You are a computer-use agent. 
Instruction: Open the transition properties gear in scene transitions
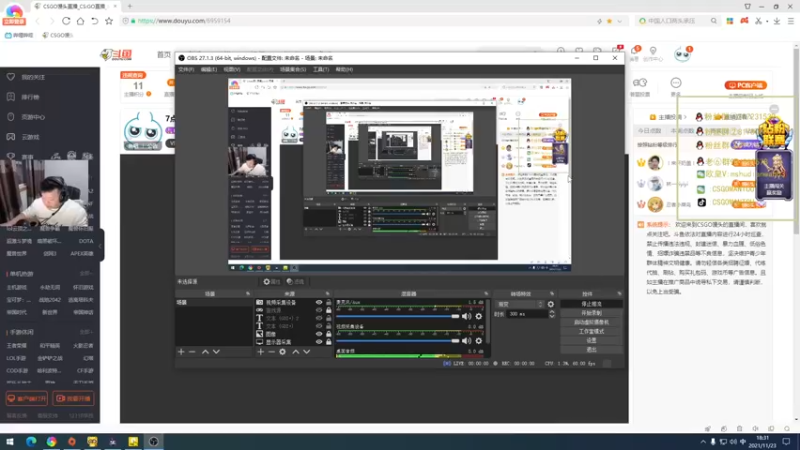pos(551,304)
